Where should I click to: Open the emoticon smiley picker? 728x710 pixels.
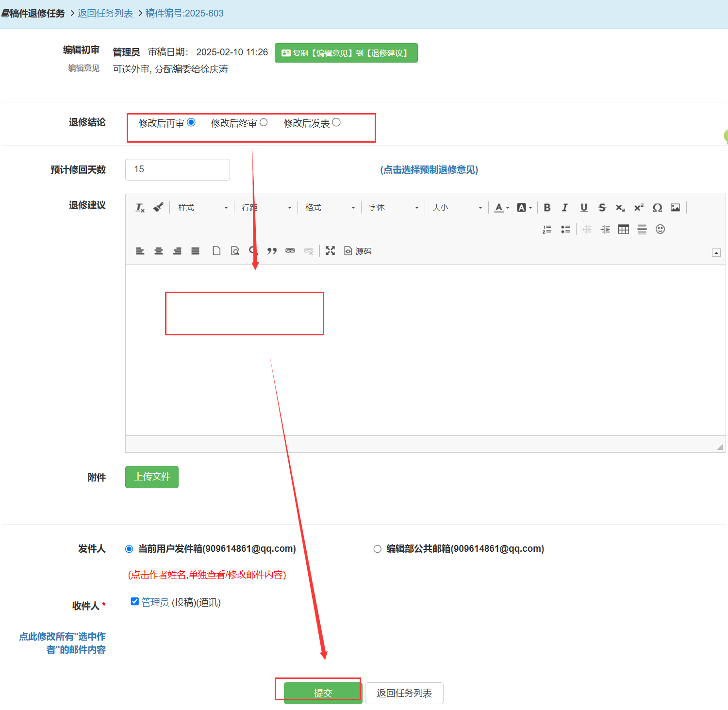660,230
